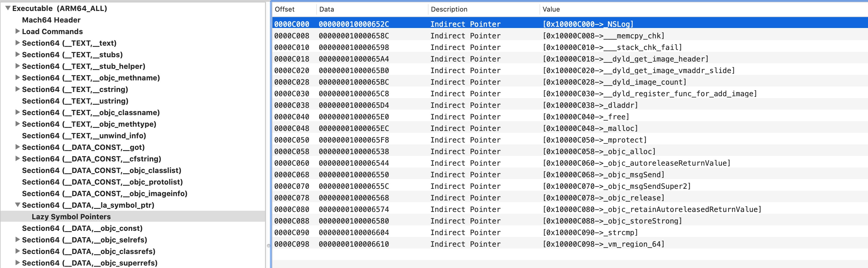Screen dimensions: 868x268
Task: Select Lazy Symbol Pointers tree item
Action: pos(71,217)
